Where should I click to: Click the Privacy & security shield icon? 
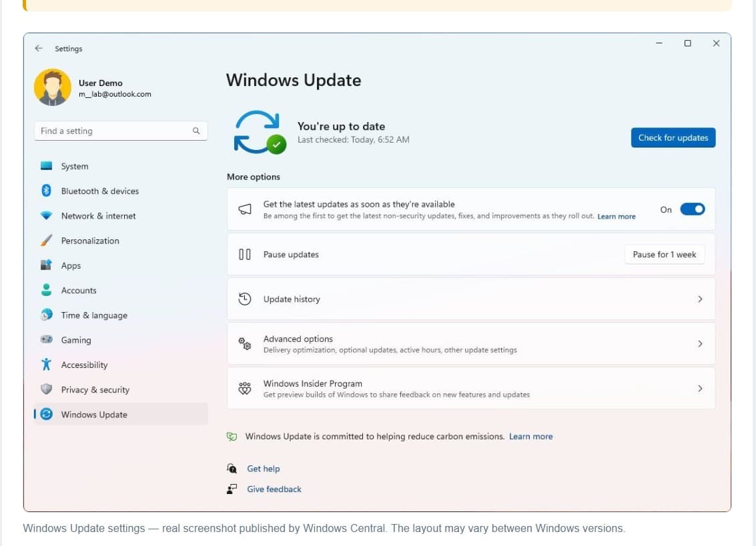tap(46, 389)
